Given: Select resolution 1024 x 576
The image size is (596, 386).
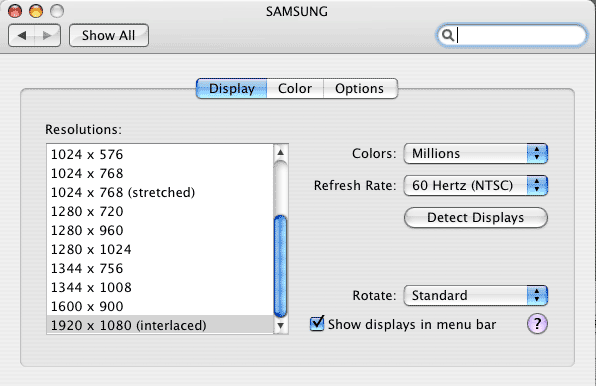Looking at the screenshot, I should click(160, 154).
